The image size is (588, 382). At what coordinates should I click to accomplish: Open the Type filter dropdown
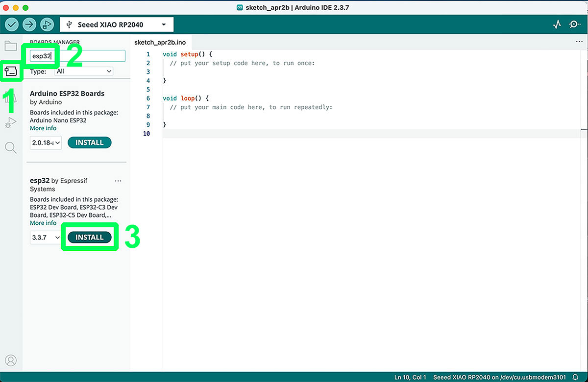[83, 71]
